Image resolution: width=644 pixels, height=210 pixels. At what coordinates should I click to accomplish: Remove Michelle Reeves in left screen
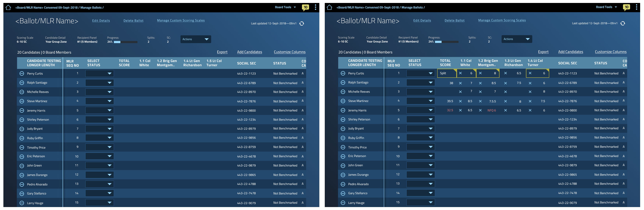(x=22, y=92)
